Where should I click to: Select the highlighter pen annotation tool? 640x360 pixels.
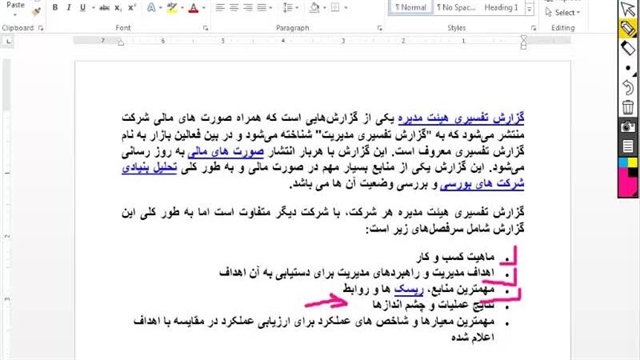tap(628, 29)
